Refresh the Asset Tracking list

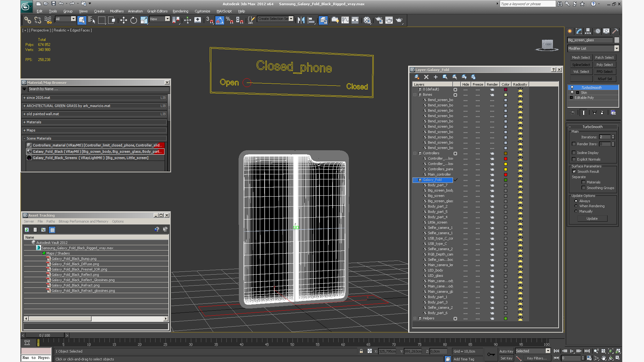27,230
